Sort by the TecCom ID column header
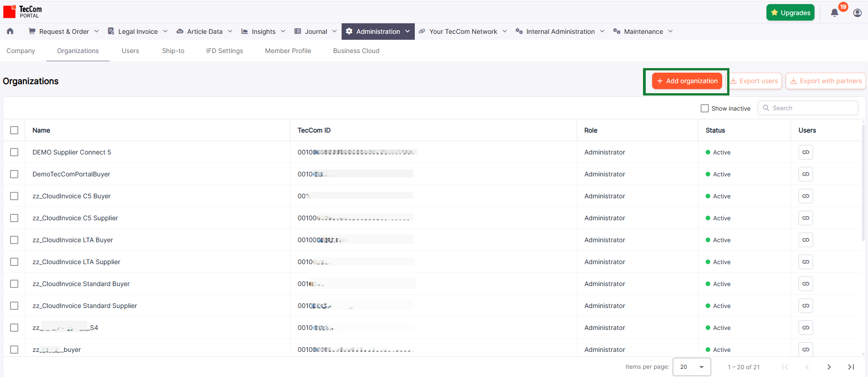 (x=314, y=130)
